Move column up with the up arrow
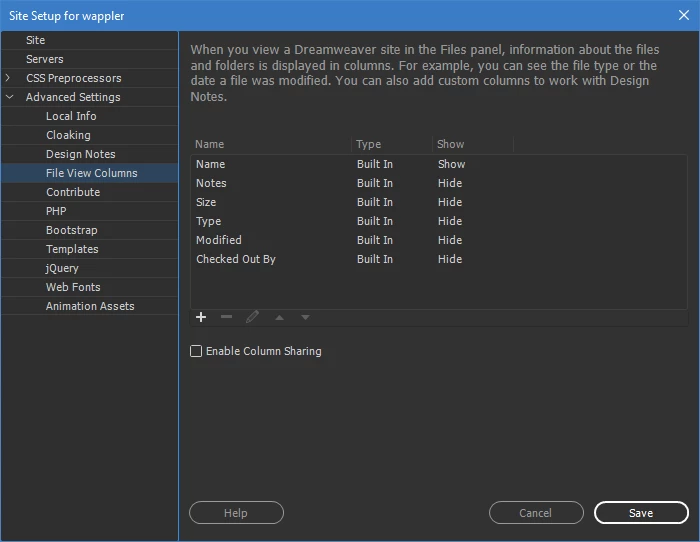This screenshot has width=700, height=542. click(279, 317)
